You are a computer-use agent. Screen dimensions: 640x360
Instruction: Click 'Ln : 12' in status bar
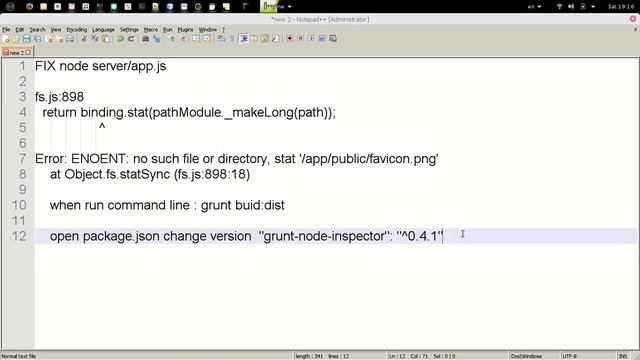[x=398, y=356]
